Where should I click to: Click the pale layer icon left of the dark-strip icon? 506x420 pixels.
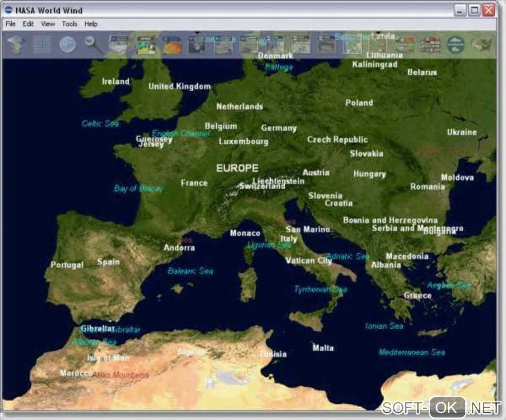pyautogui.click(x=301, y=44)
